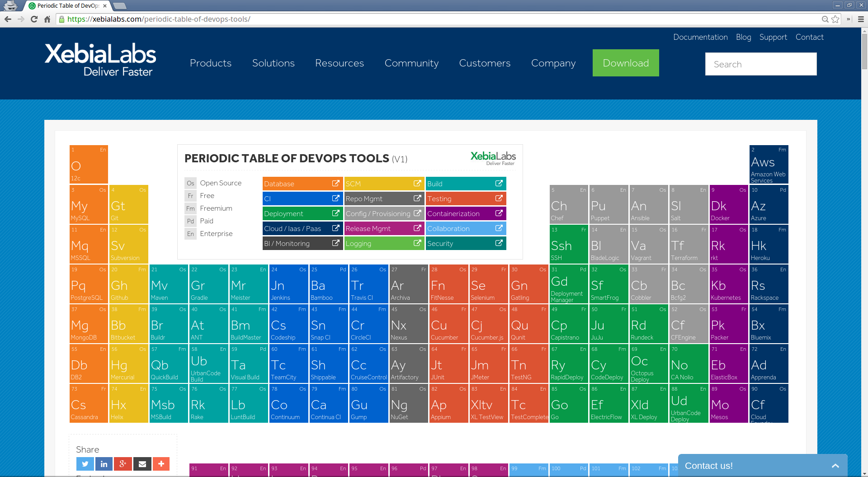This screenshot has width=868, height=477.
Task: Open the Solutions navigation menu
Action: point(274,63)
